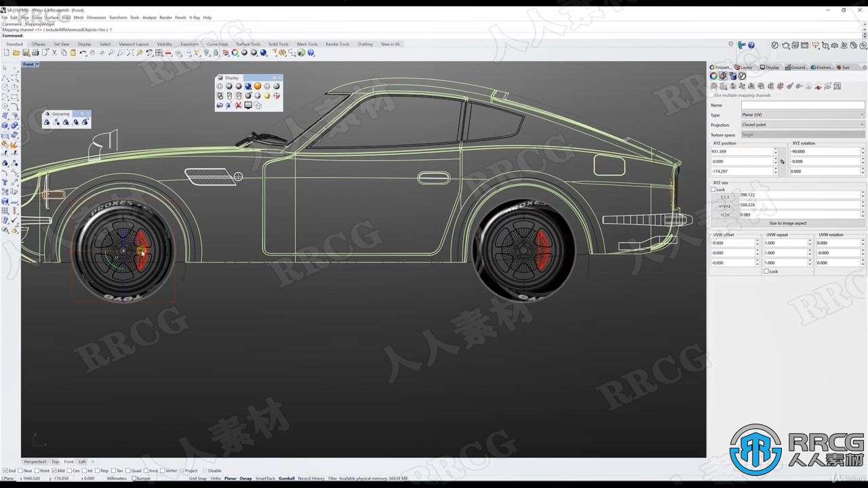Screen dimensions: 868x488
Task: Switch to the Mesh Tools toolbar tab
Action: coord(307,44)
